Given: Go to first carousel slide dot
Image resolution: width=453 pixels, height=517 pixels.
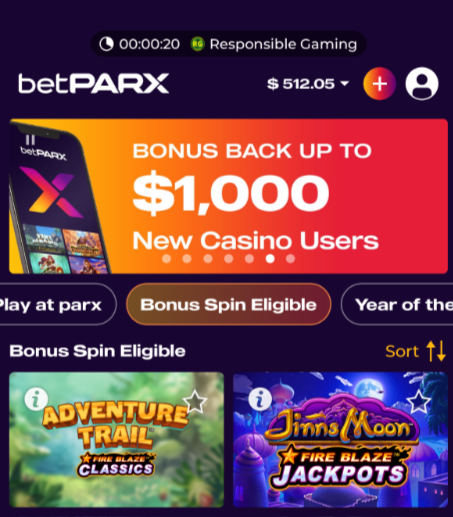Looking at the screenshot, I should [x=166, y=259].
